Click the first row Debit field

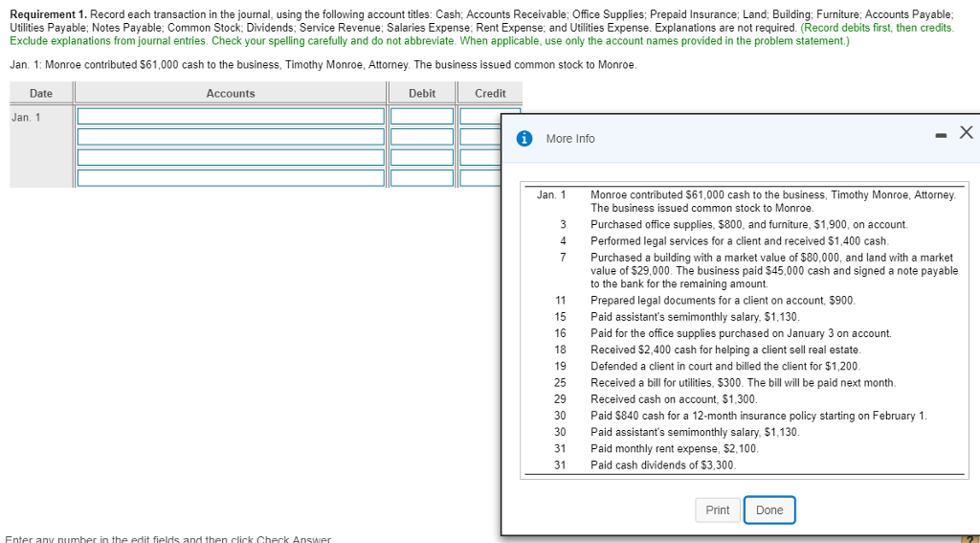click(422, 117)
